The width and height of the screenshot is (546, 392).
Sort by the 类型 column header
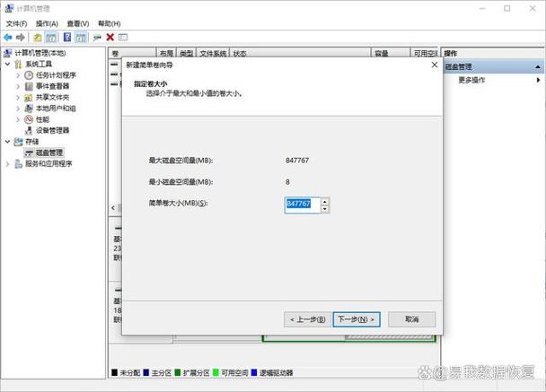coord(187,53)
